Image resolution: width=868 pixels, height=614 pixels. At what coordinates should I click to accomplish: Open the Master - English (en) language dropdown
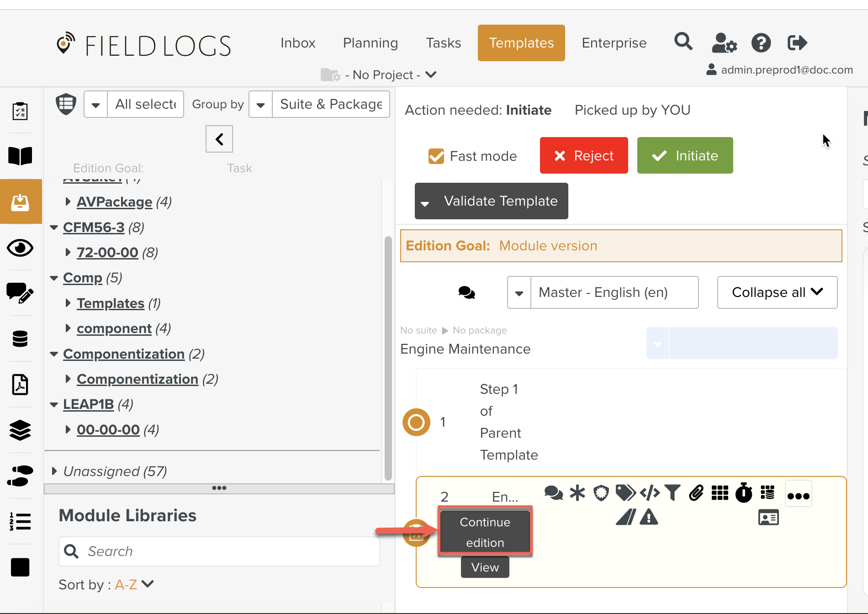click(x=603, y=292)
